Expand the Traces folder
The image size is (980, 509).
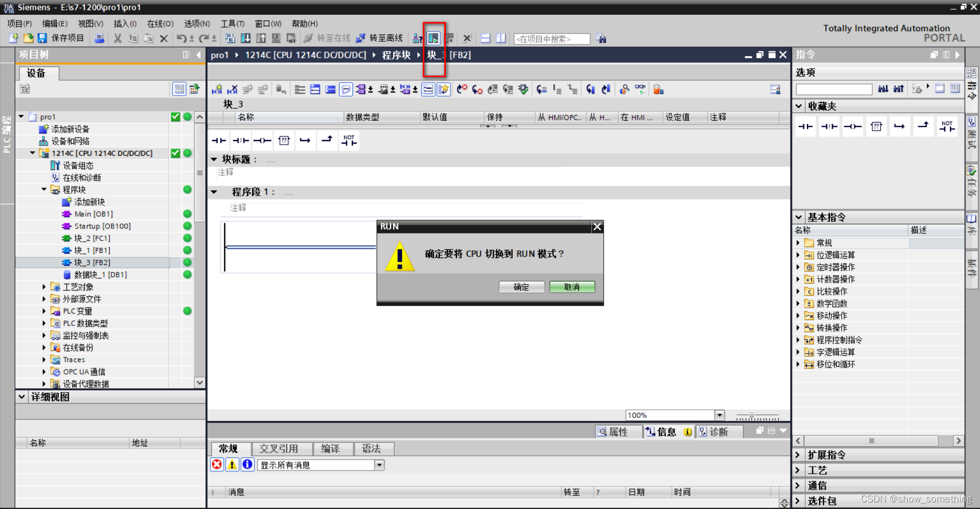(x=44, y=360)
